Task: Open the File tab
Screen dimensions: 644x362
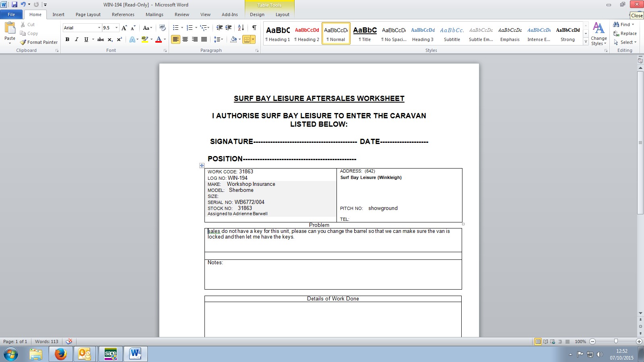Action: coord(11,14)
